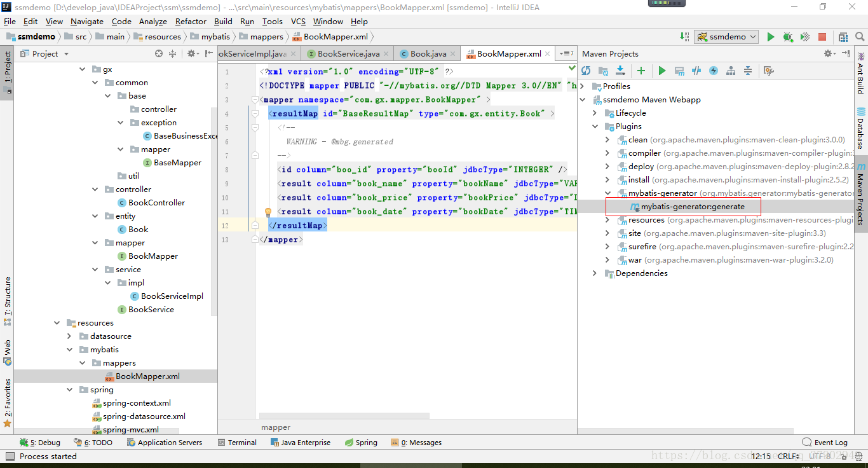Toggle the 2: Favorites tool window
This screenshot has width=868, height=468.
[x=7, y=403]
